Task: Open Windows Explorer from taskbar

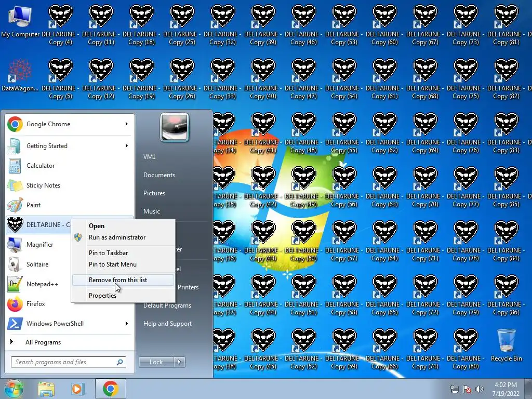Action: click(x=46, y=389)
